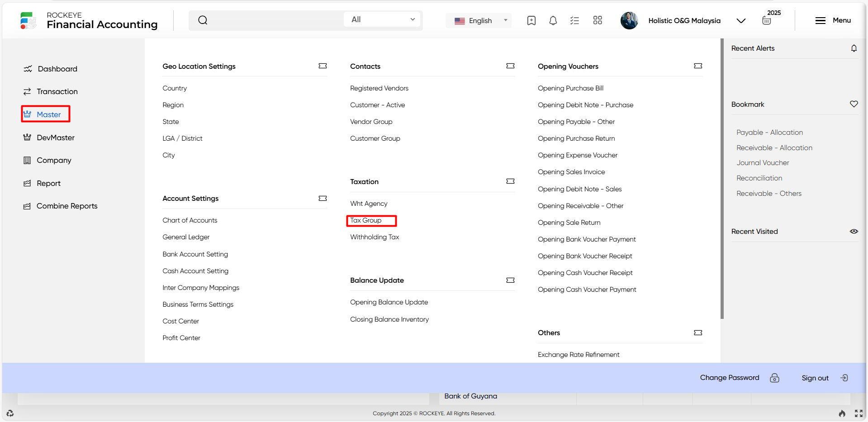The height and width of the screenshot is (422, 868).
Task: Open Customer - Active
Action: click(x=377, y=105)
